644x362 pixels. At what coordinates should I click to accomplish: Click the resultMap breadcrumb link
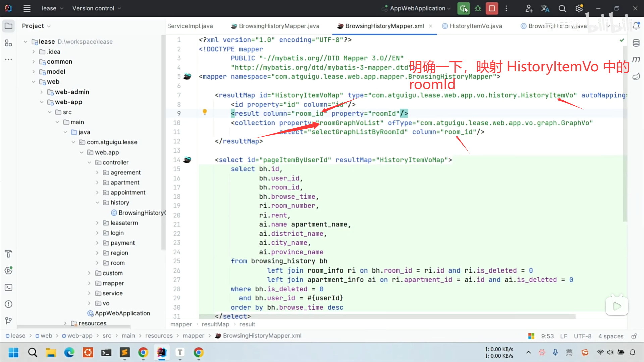(x=215, y=324)
